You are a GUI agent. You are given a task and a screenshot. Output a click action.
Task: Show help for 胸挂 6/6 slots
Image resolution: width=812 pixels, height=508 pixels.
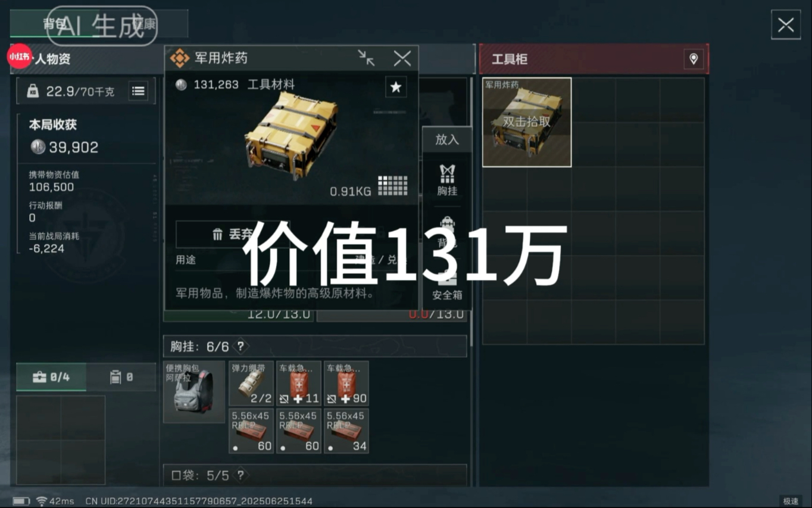pos(241,346)
